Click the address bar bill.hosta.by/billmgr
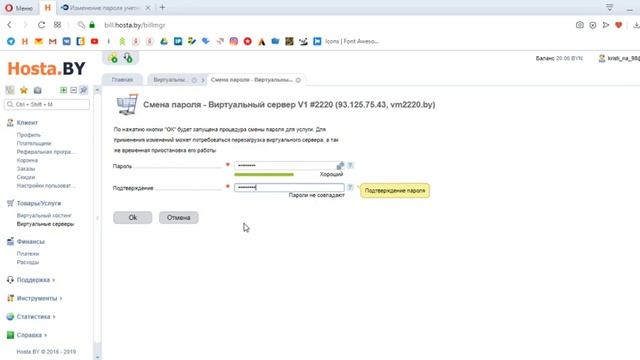 pos(135,25)
